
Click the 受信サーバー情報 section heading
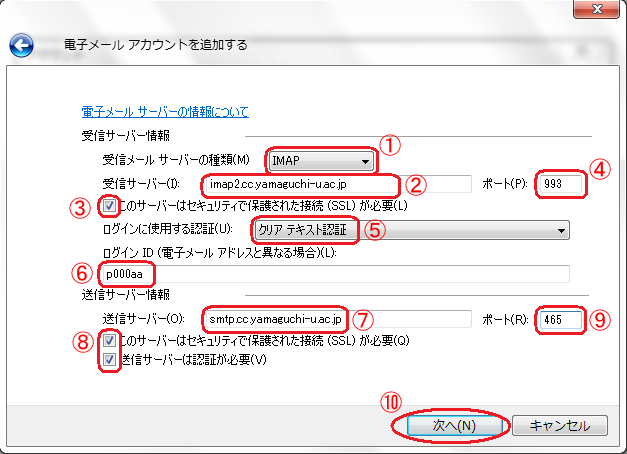pyautogui.click(x=126, y=136)
